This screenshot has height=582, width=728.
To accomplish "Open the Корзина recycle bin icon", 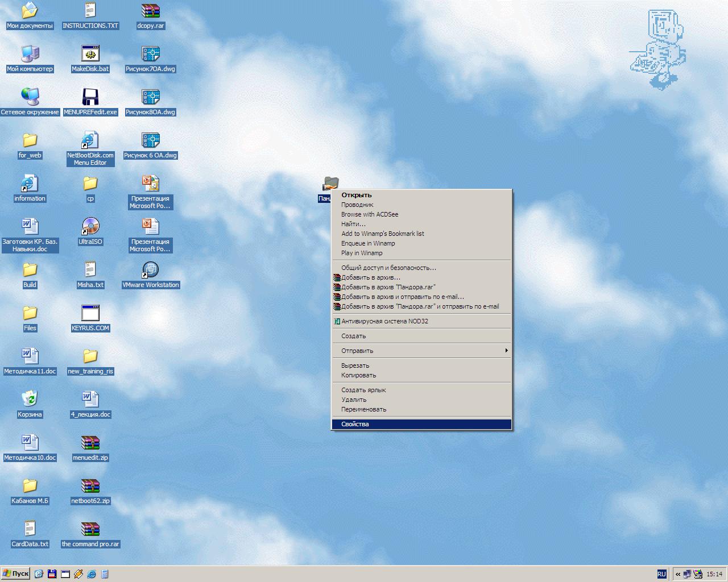I will (x=30, y=400).
